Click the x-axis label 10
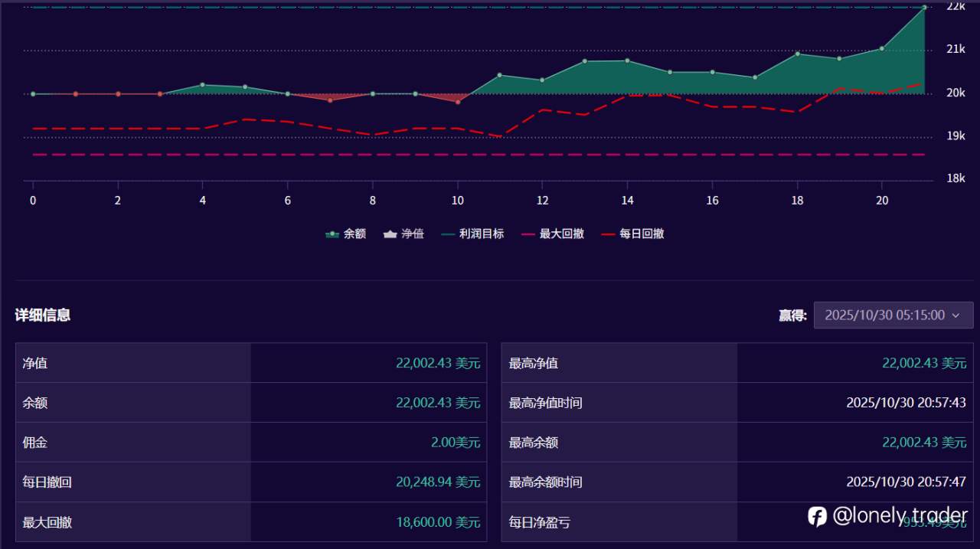Screen dimensions: 980x549 457,200
